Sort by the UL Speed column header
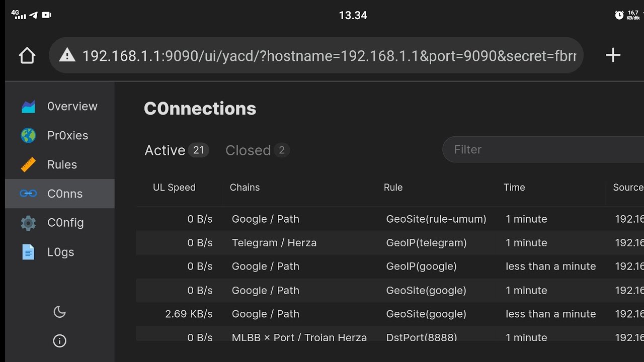Screen dimensions: 644x362 [174, 188]
